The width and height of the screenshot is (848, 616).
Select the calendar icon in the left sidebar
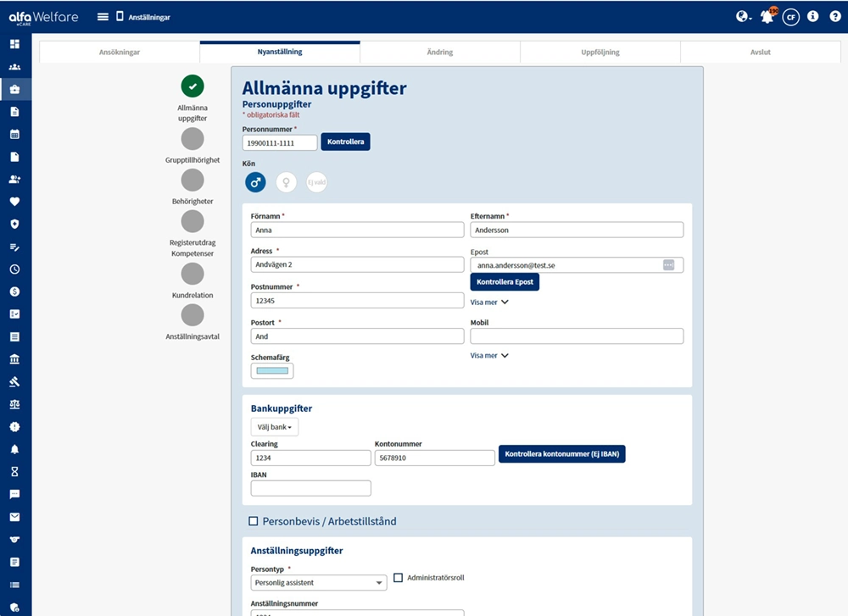click(x=15, y=134)
